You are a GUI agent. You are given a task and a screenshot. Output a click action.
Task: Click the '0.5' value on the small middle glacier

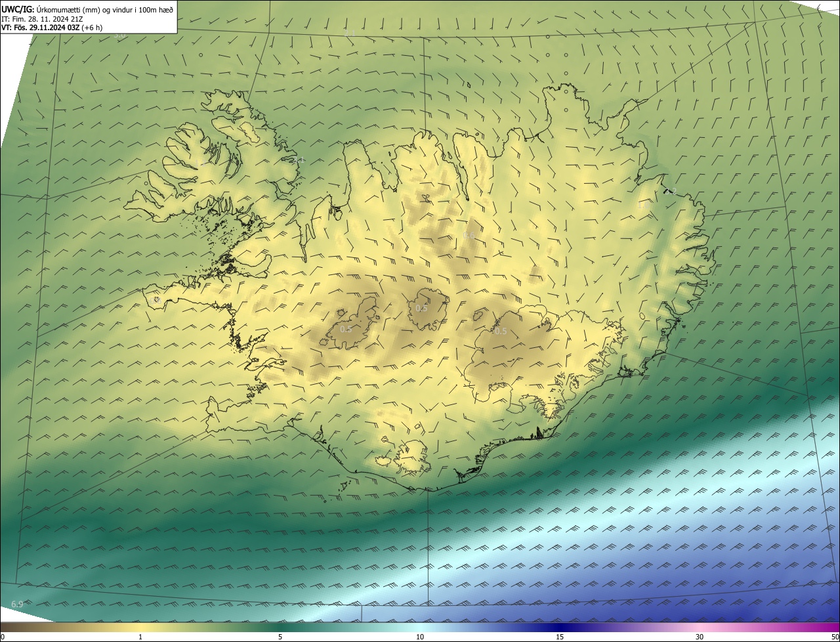[421, 309]
